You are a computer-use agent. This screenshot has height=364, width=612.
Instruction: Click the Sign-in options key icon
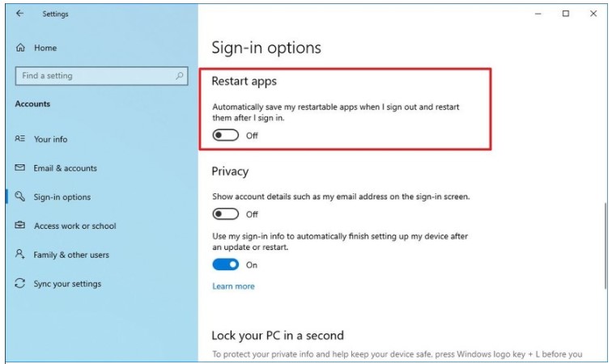(x=20, y=197)
